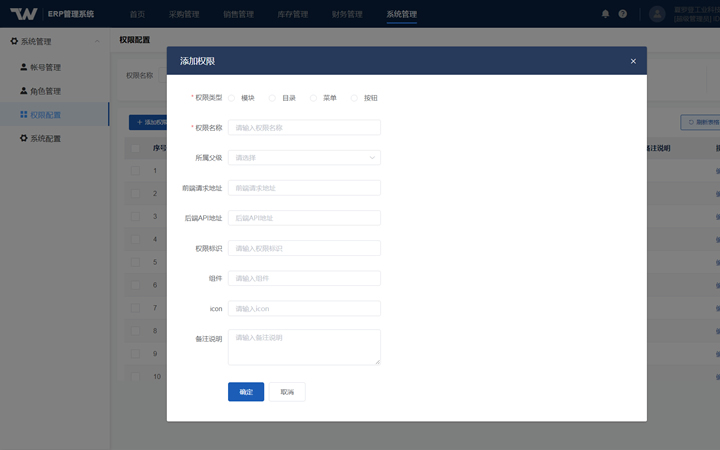Image resolution: width=720 pixels, height=450 pixels.
Task: Open 帐号管理 in the sidebar
Action: [46, 68]
